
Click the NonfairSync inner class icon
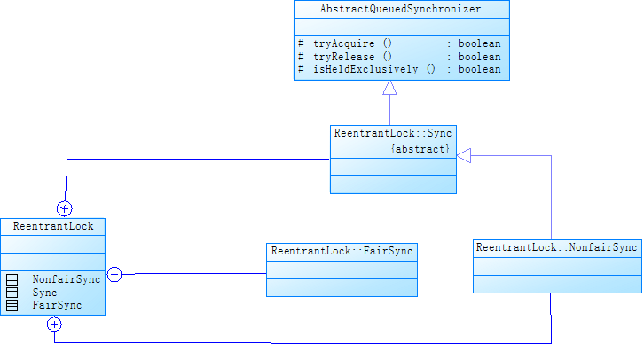(12, 279)
